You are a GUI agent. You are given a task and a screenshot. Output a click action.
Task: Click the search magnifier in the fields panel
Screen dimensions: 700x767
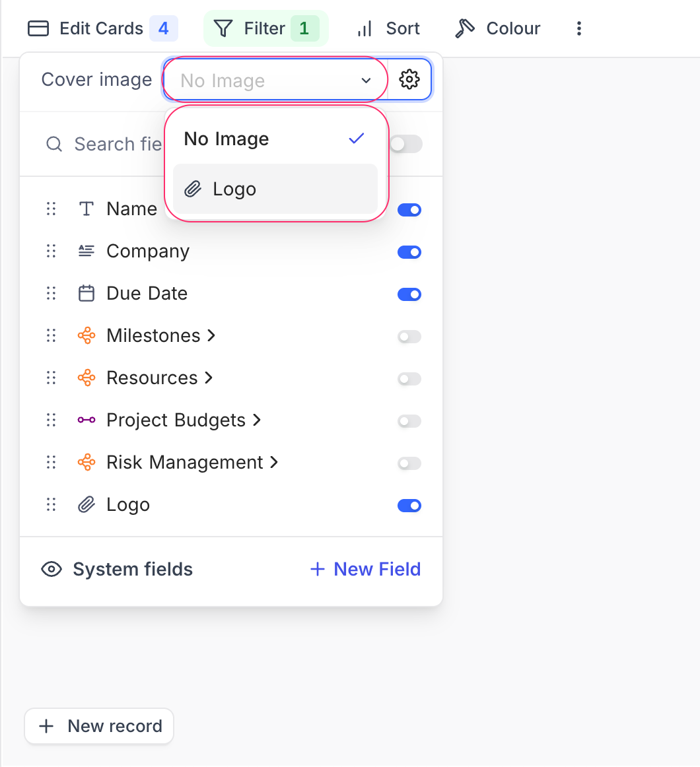tap(53, 144)
